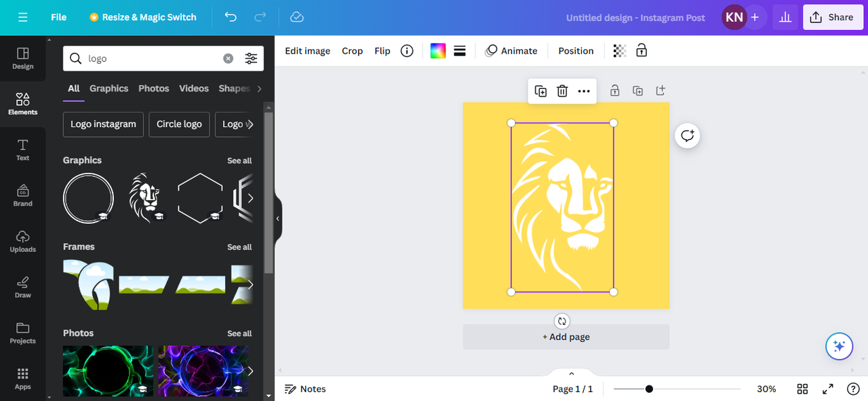Select the Logo instagram suggestion
The image size is (868, 401).
pos(103,124)
